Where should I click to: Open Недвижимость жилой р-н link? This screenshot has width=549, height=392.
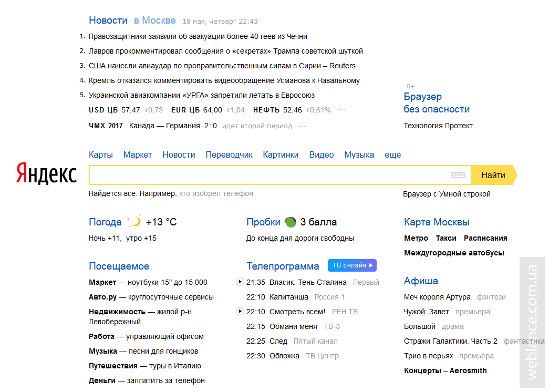tap(140, 316)
